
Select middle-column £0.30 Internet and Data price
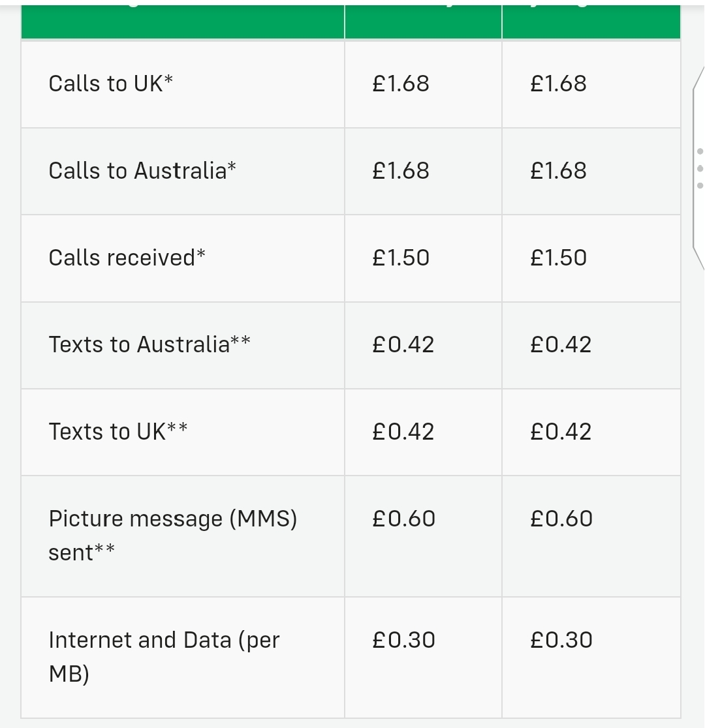point(403,640)
